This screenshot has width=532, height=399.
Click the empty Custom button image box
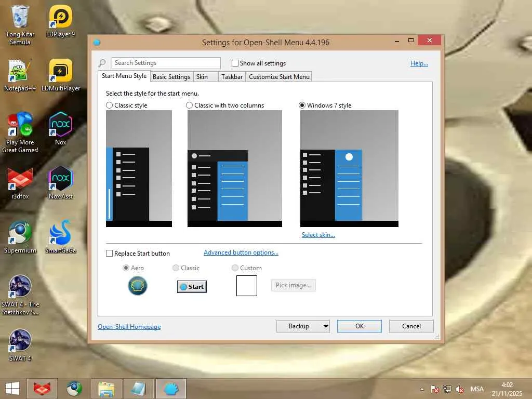click(x=247, y=286)
